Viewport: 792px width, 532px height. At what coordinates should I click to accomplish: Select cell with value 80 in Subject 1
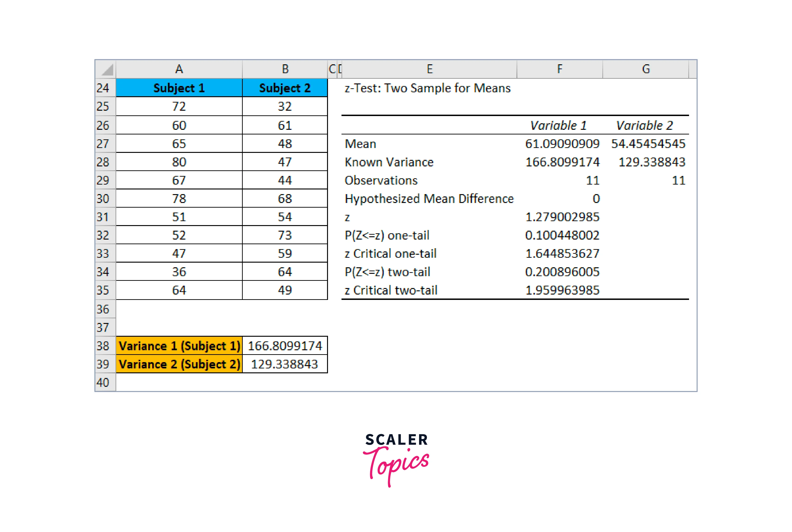pyautogui.click(x=179, y=162)
